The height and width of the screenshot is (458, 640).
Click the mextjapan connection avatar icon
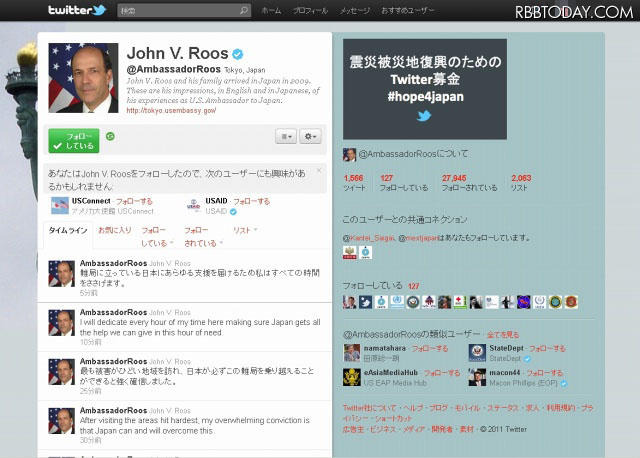click(365, 253)
